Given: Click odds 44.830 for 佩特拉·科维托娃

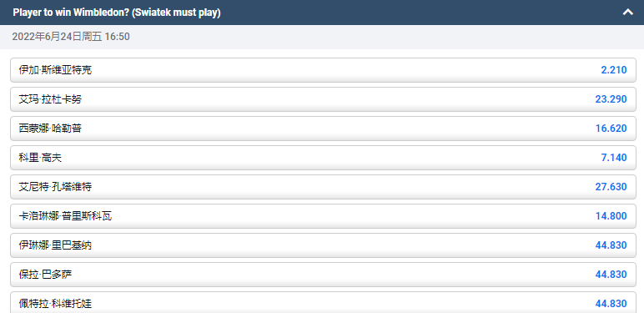Looking at the screenshot, I should point(611,303).
